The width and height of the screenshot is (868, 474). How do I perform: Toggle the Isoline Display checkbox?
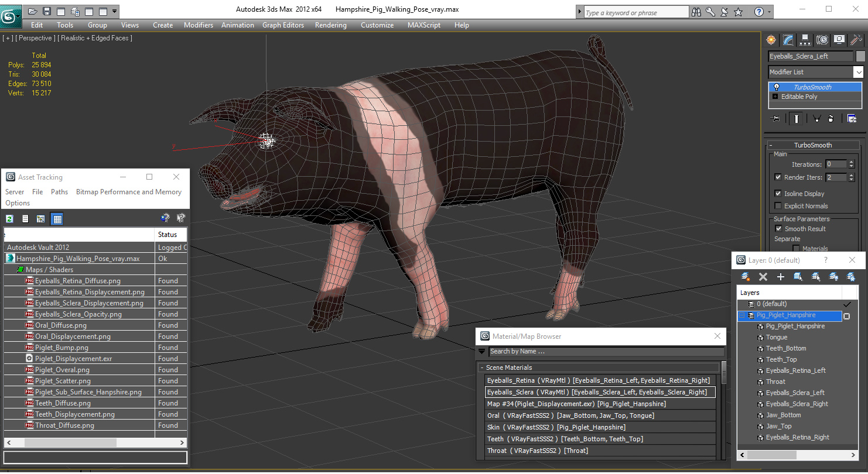coord(778,194)
